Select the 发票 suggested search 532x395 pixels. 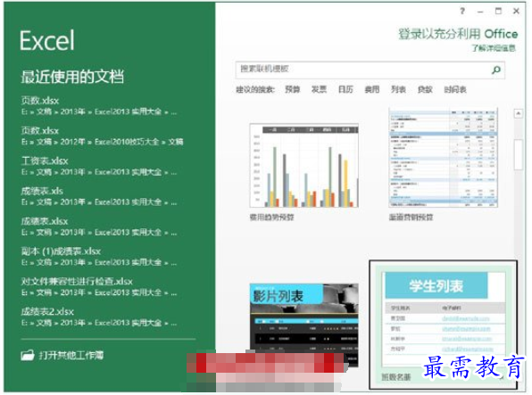pyautogui.click(x=319, y=89)
